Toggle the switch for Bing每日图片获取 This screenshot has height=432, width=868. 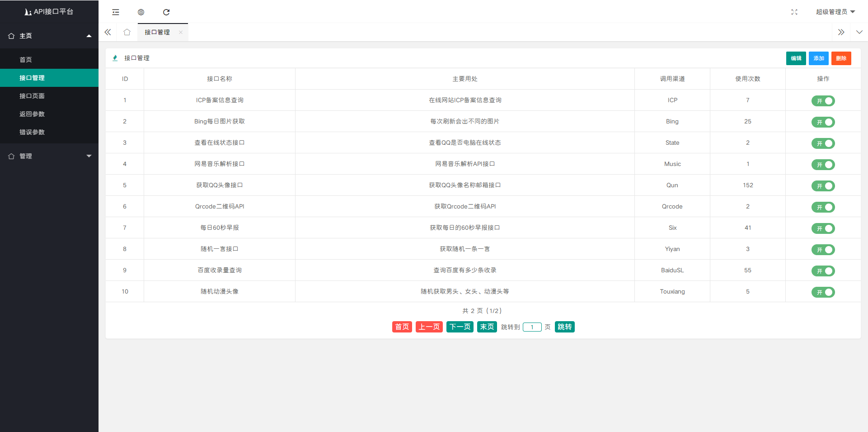pos(823,122)
